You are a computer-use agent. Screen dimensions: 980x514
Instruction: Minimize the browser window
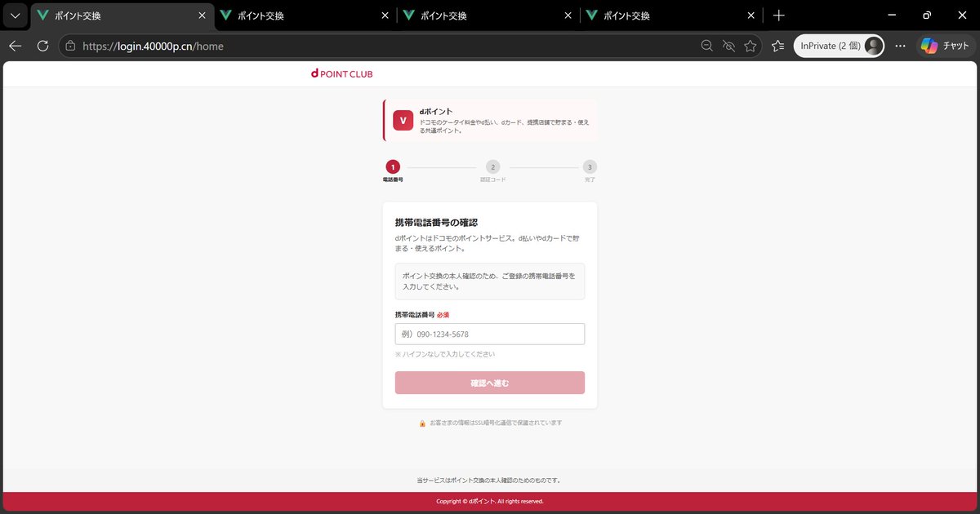[891, 16]
